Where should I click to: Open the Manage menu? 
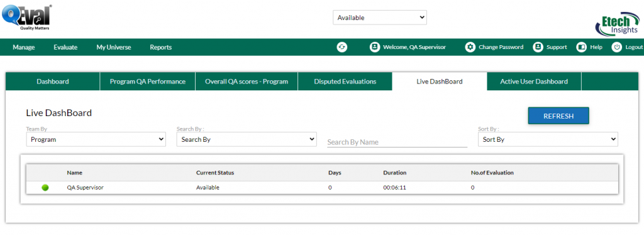click(24, 47)
